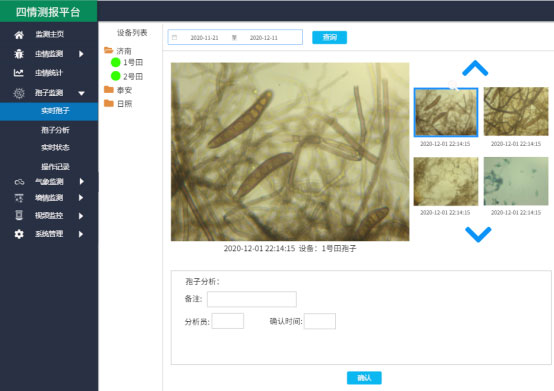Select the 泰安 tree node
This screenshot has width=554, height=391.
[124, 90]
